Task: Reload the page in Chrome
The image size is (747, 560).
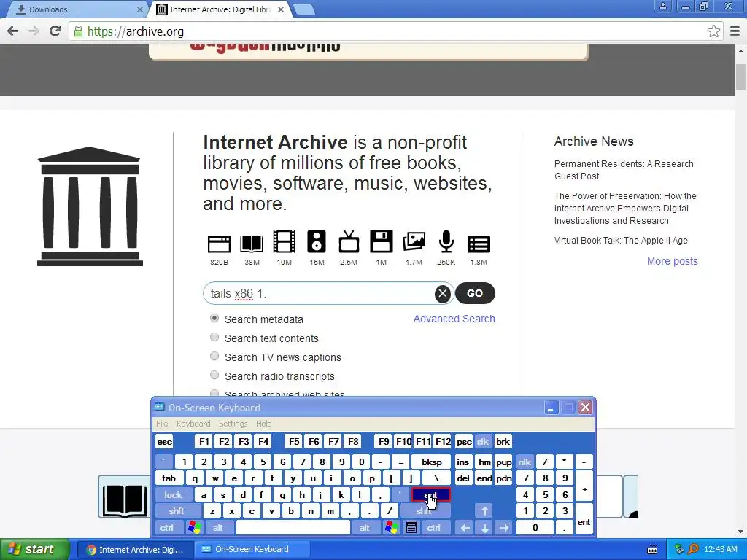Action: coord(55,31)
